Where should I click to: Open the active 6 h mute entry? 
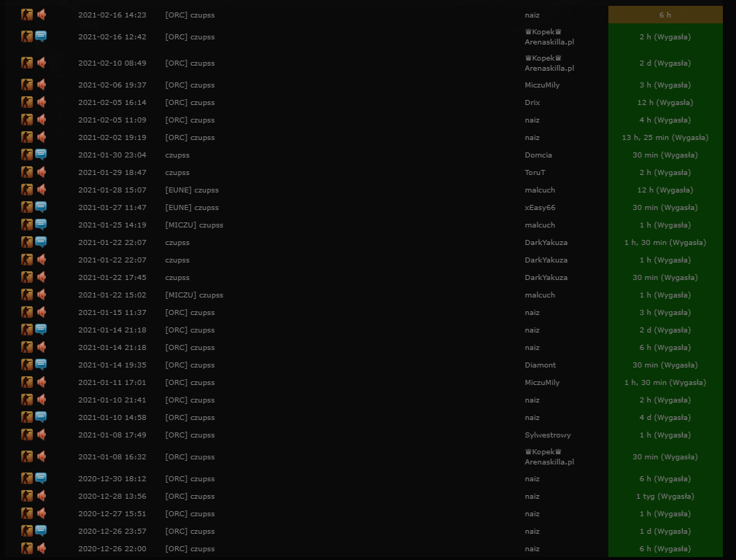(x=665, y=15)
